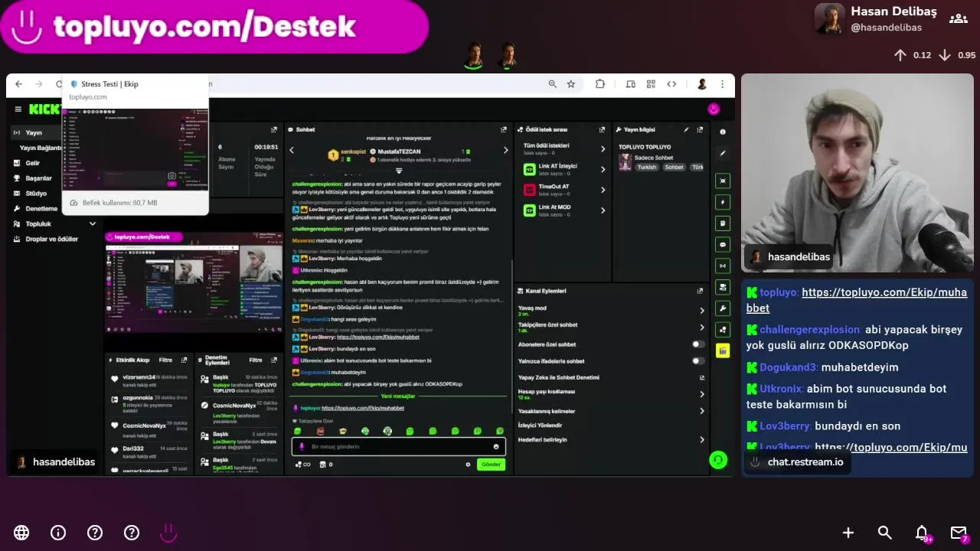Open emoji picker in chat input
Viewport: 980px width, 551px height.
[x=496, y=446]
